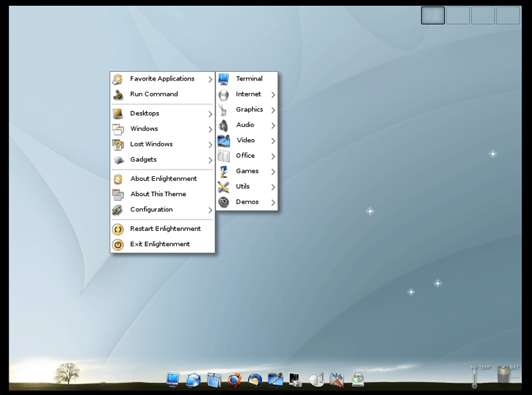
Task: Expand the arrow next to Favorite Applications
Action: point(210,79)
